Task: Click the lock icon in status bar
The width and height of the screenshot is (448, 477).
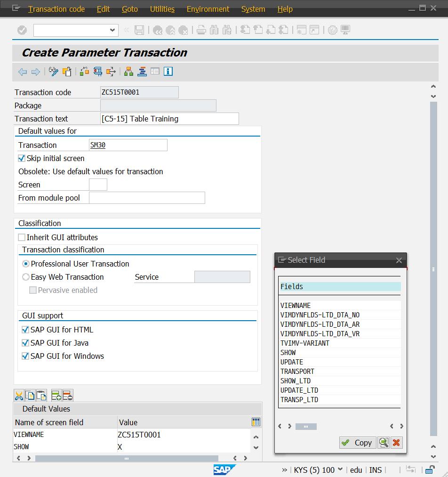Action: tap(430, 469)
